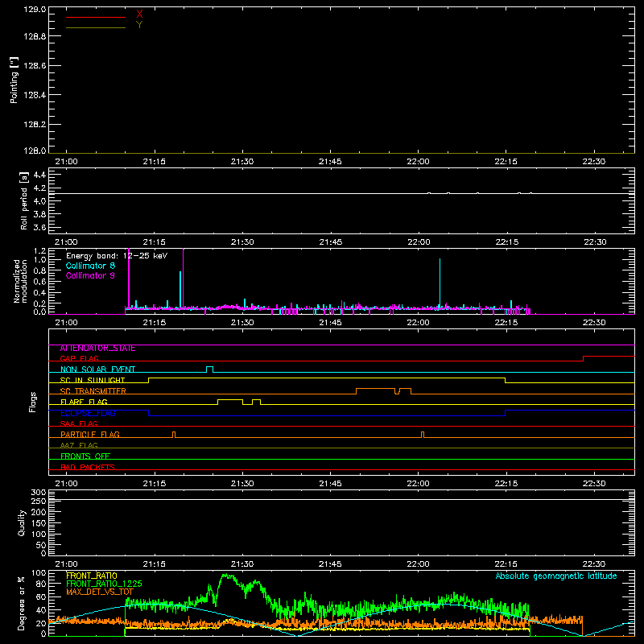
Task: Click the 3.6 roll period tick
Action: [39, 227]
